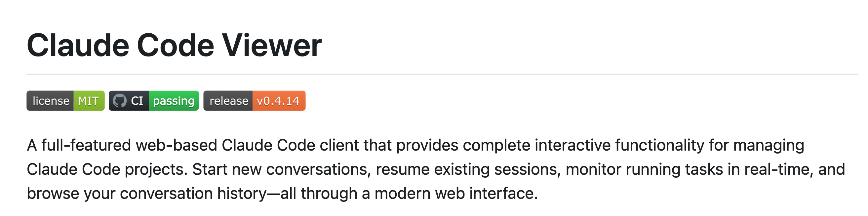The image size is (868, 216).
Task: Open the license MIT badge
Action: coord(65,101)
